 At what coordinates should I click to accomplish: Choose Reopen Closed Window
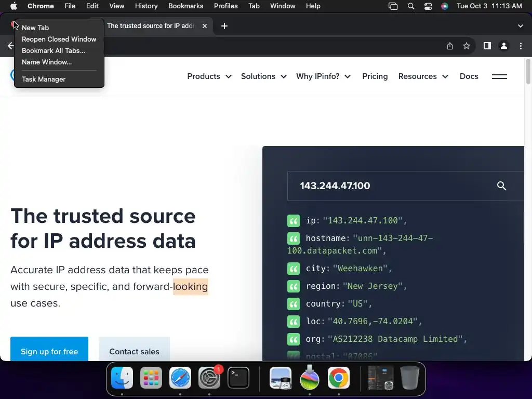59,39
